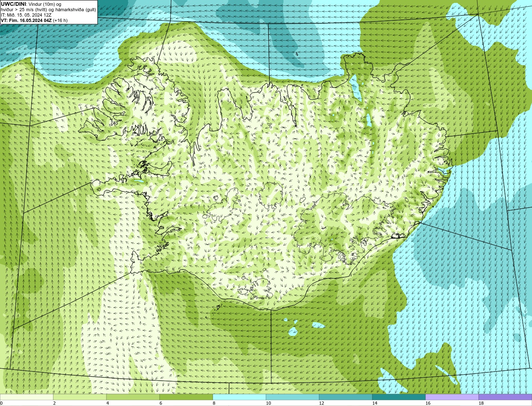Click the 'UWC/DINI: Vindur (10m) og' title line
This screenshot has width=532, height=406.
[x=31, y=4]
